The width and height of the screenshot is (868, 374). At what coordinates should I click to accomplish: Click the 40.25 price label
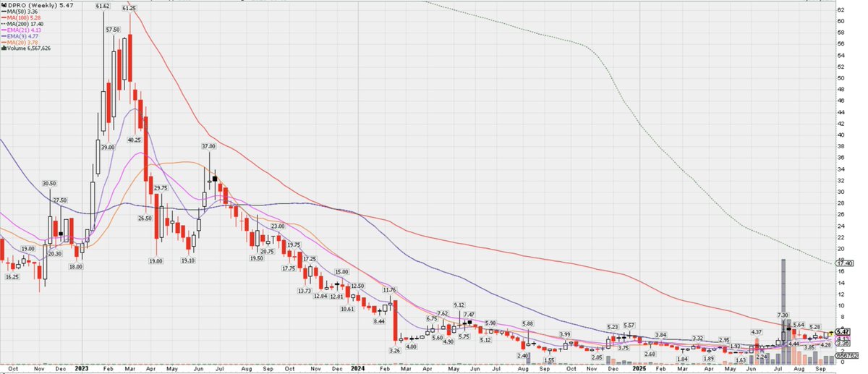pyautogui.click(x=135, y=140)
